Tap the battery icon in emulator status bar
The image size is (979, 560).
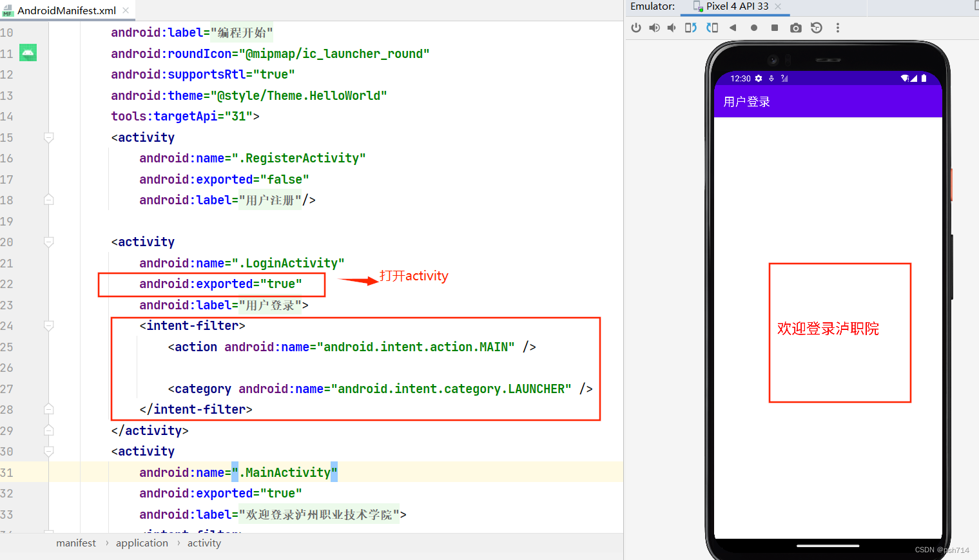click(x=924, y=78)
